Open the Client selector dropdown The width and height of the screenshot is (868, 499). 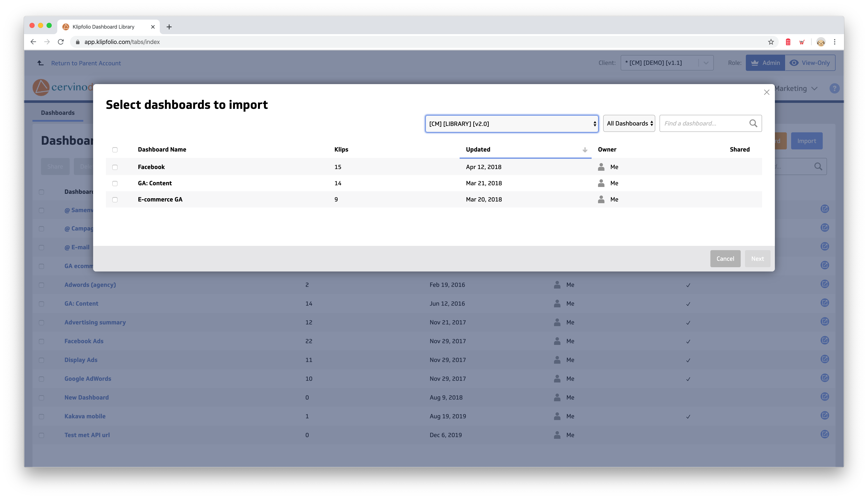(667, 63)
